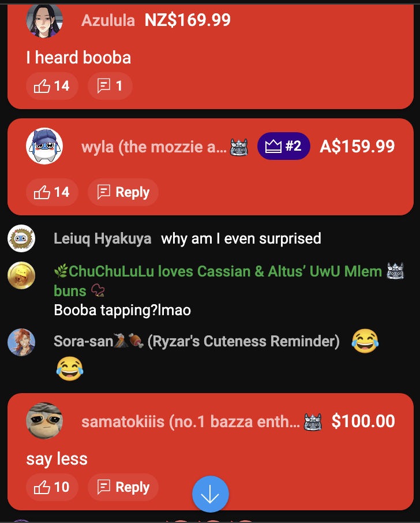Image resolution: width=420 pixels, height=523 pixels.
Task: Like Azulula's NZ$169.99 super chat
Action: pyautogui.click(x=52, y=86)
